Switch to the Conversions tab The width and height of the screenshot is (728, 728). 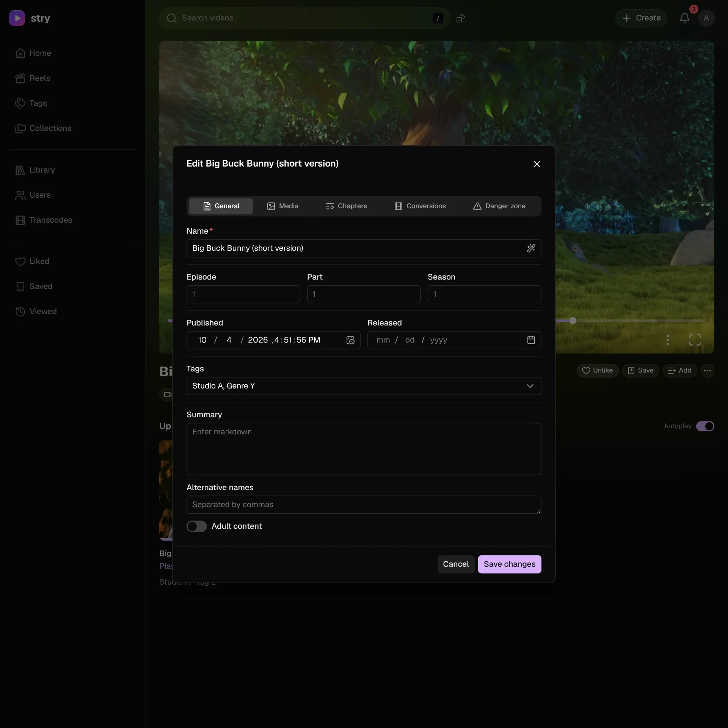tap(420, 206)
